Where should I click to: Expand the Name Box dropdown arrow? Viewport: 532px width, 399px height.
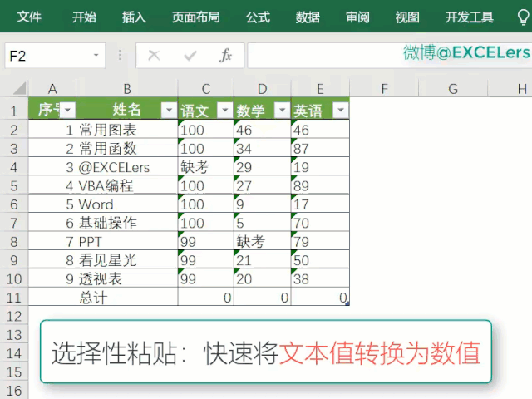[x=96, y=56]
